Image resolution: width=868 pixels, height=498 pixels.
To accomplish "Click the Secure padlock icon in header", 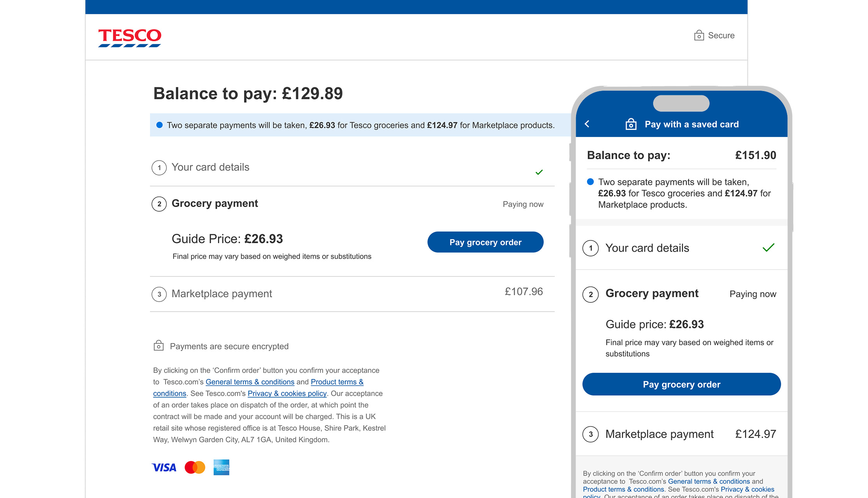I will (x=699, y=35).
